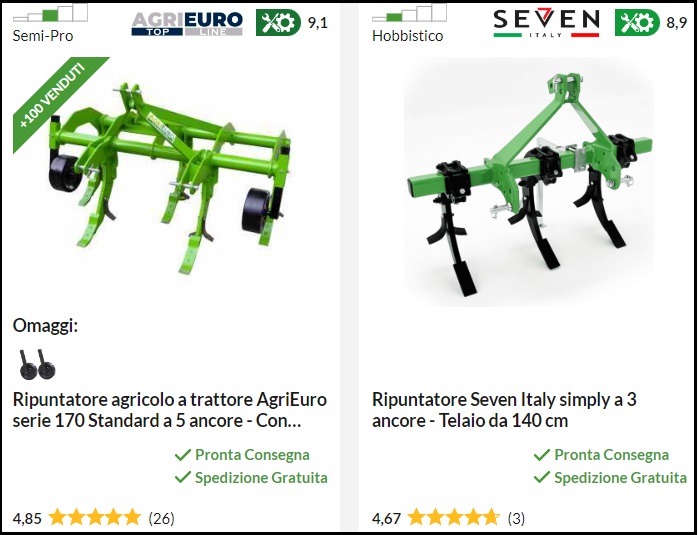Click the Semi-Pro category label
The width and height of the screenshot is (698, 535).
click(x=43, y=36)
